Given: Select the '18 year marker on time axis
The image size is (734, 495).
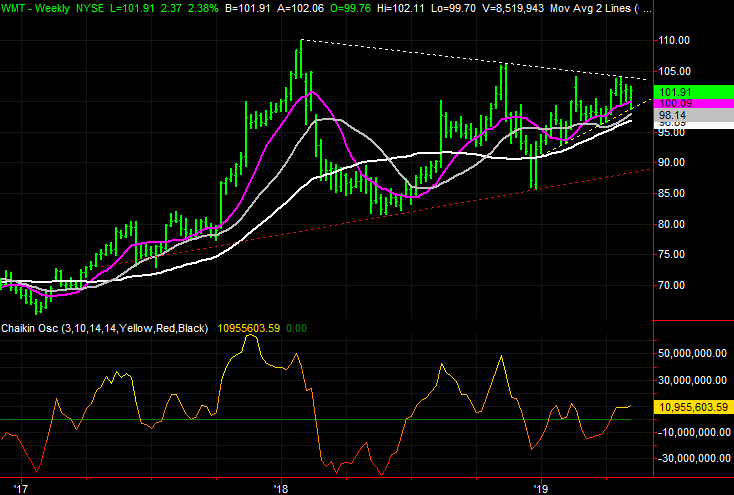Looking at the screenshot, I should pyautogui.click(x=280, y=489).
